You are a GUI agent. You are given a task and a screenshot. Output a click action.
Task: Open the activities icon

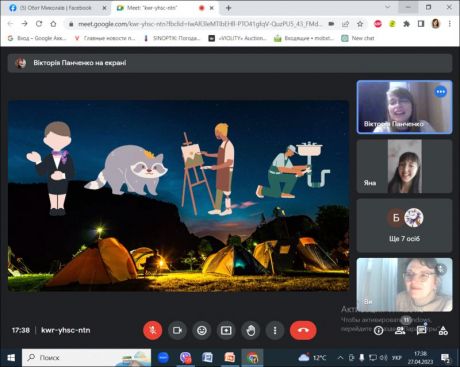(x=443, y=331)
